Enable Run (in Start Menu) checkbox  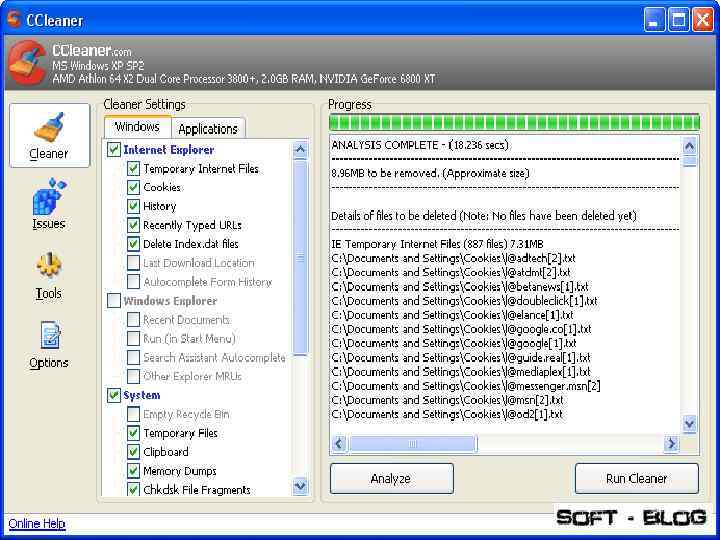(x=133, y=338)
